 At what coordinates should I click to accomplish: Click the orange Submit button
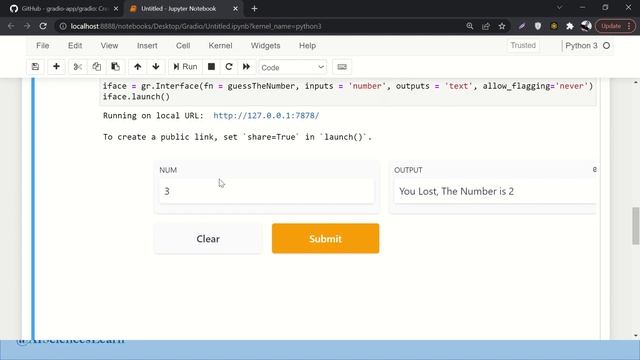tap(325, 238)
